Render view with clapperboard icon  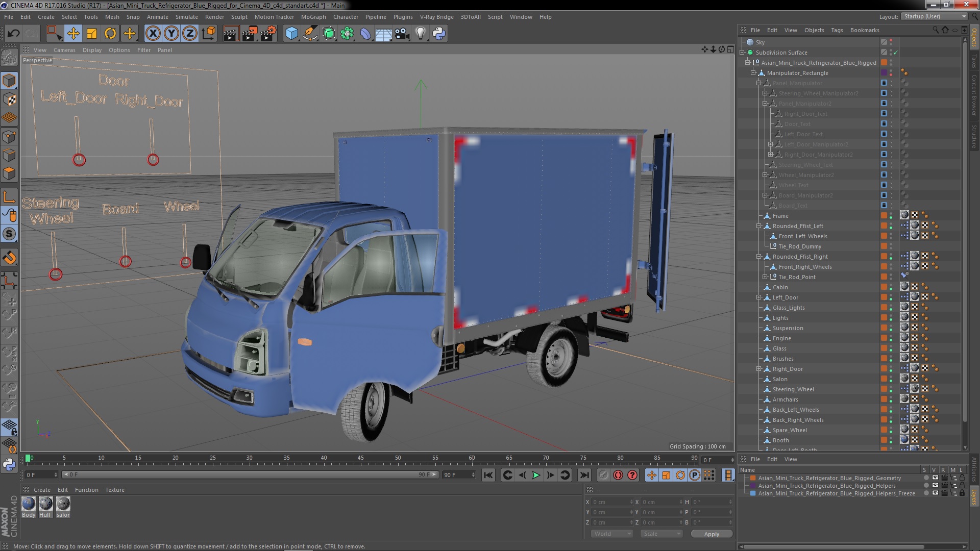(231, 34)
